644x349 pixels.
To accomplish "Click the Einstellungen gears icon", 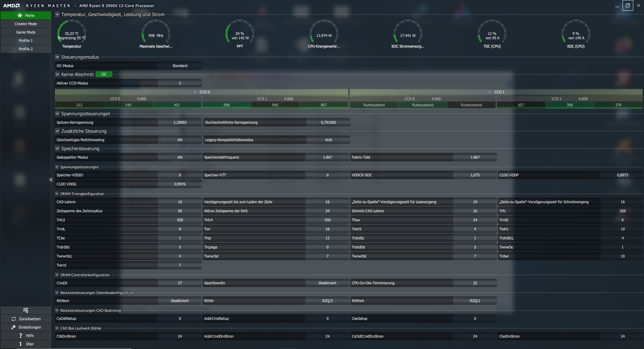I will (13, 327).
